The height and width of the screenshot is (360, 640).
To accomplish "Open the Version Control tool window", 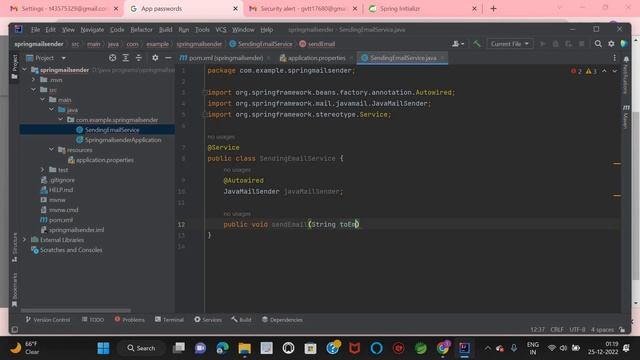I will (x=48, y=320).
